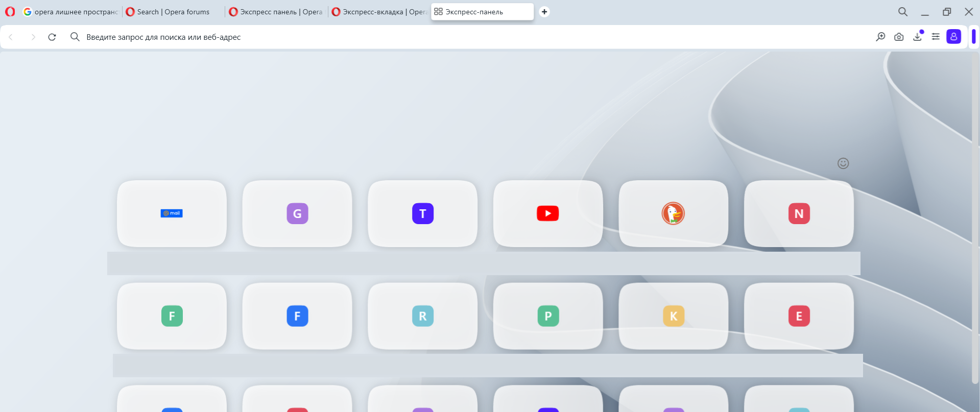Image resolution: width=980 pixels, height=412 pixels.
Task: Show the sidebar via purple strip
Action: [x=974, y=37]
